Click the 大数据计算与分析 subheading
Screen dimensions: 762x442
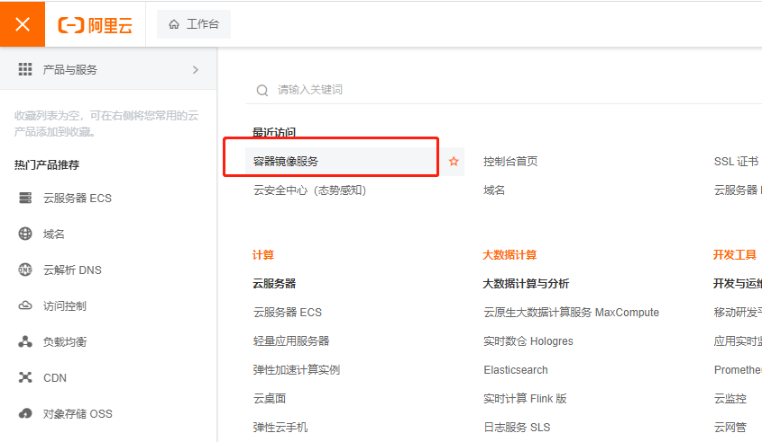click(x=526, y=284)
